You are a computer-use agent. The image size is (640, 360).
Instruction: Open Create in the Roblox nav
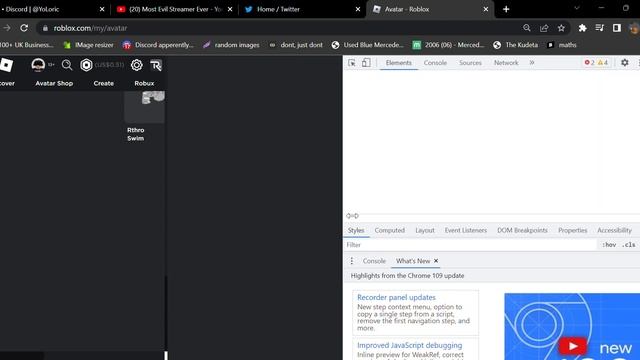[x=104, y=83]
